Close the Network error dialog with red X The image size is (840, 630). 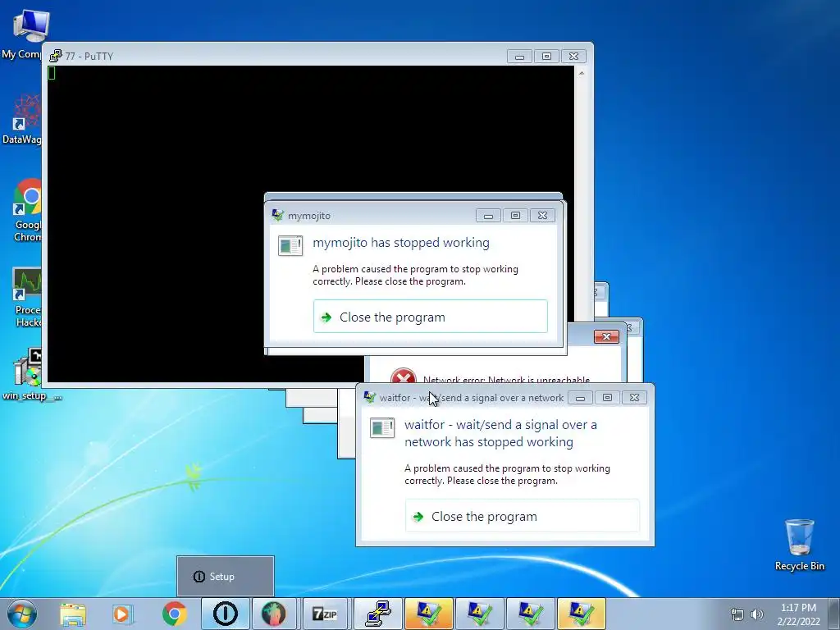click(x=606, y=336)
